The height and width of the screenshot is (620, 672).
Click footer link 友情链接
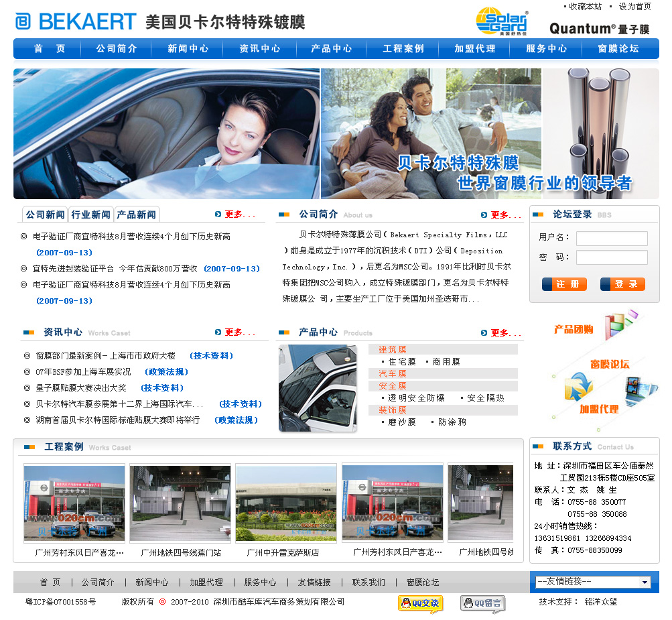314,582
